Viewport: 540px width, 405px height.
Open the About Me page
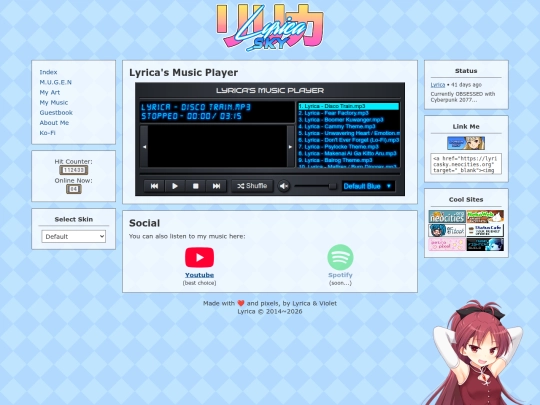pyautogui.click(x=54, y=123)
